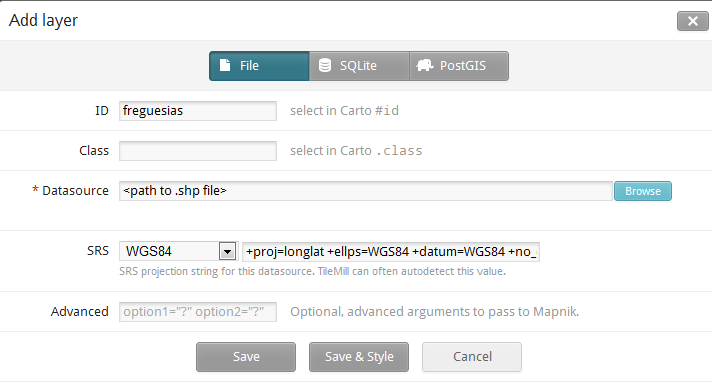This screenshot has height=387, width=712.
Task: Close the Add layer dialog with X
Action: [692, 21]
